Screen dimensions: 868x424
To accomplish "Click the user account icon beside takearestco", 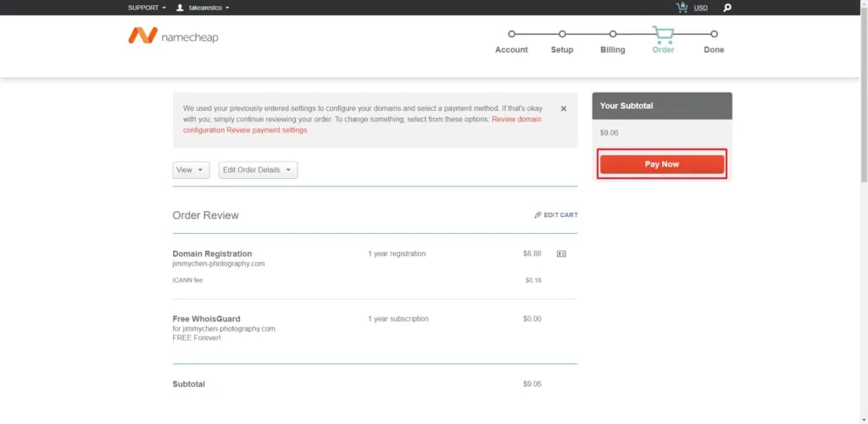I will pos(180,8).
